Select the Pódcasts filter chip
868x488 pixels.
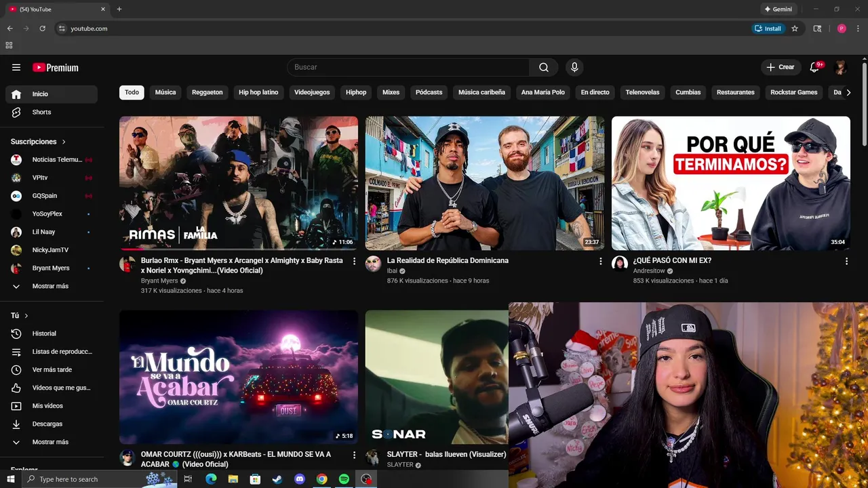click(x=429, y=92)
